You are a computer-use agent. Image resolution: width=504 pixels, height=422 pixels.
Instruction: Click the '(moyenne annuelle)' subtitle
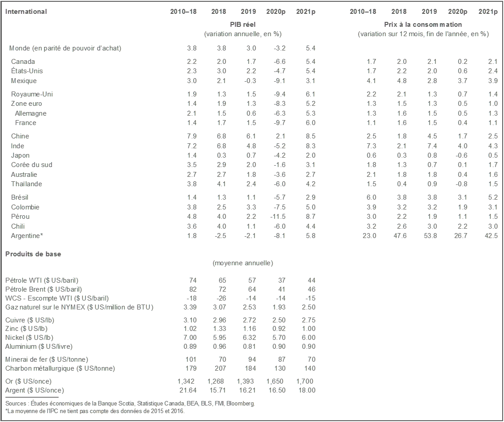tap(243, 263)
